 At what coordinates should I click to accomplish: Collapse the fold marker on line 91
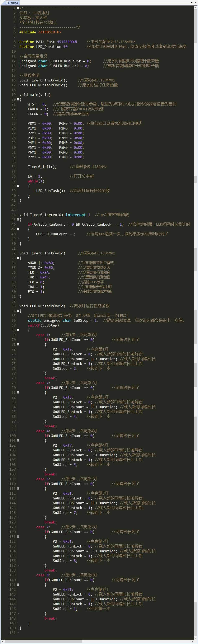[x=18, y=392]
